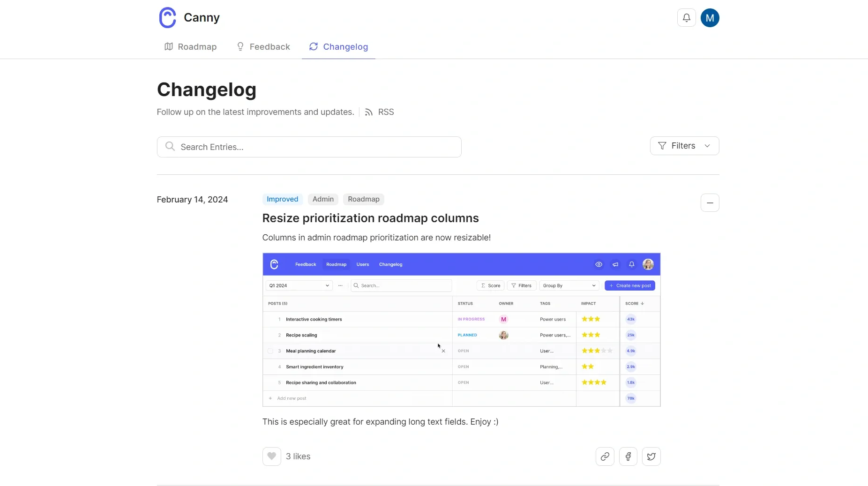This screenshot has width=868, height=486.
Task: Click the Admin tag
Action: 323,199
